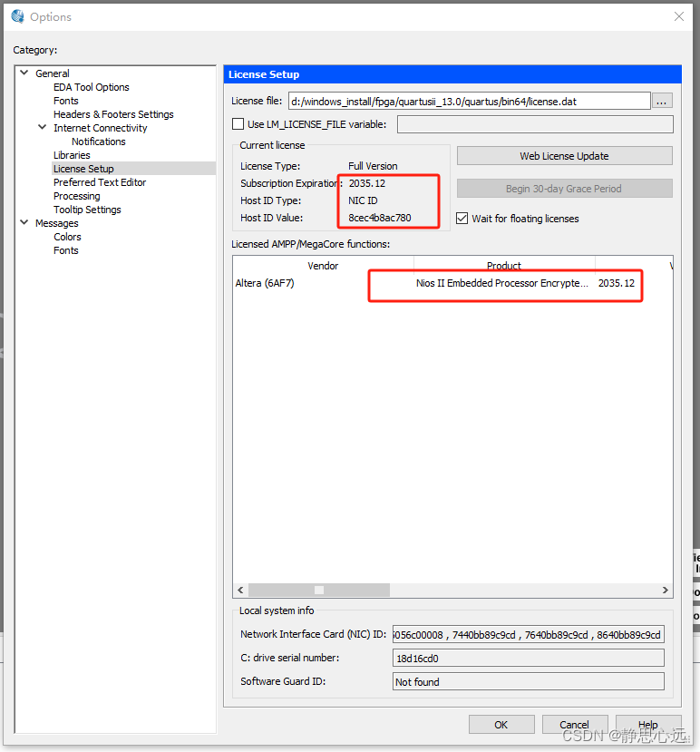
Task: Click the License file path field
Action: (x=470, y=102)
